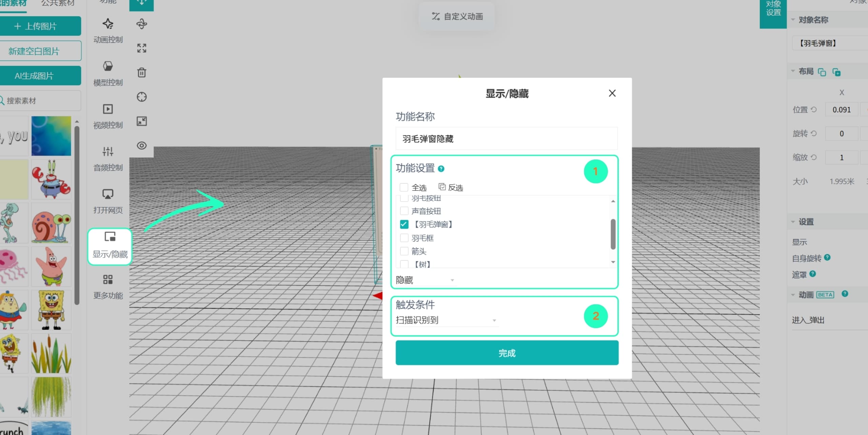
Task: Select the standing SpongeBob thumbnail
Action: coord(51,310)
